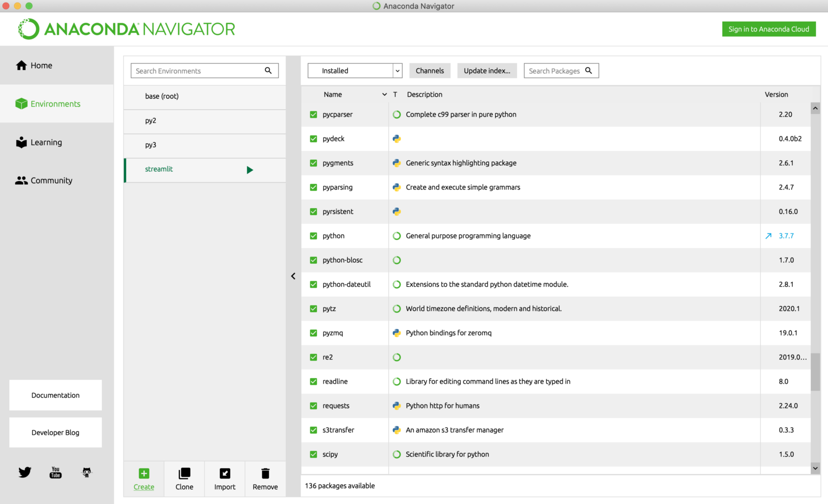Go to the Home tab

pos(57,65)
